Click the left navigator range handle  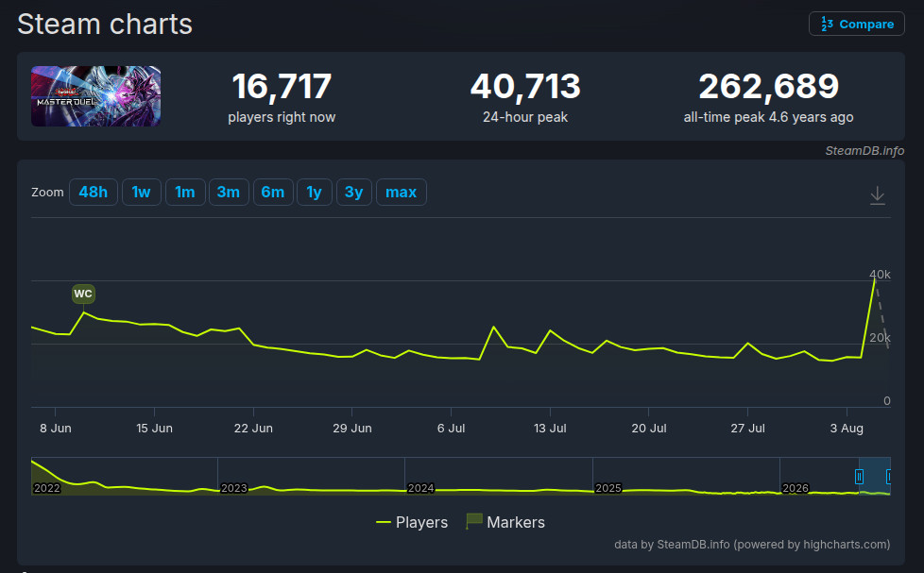click(x=859, y=477)
